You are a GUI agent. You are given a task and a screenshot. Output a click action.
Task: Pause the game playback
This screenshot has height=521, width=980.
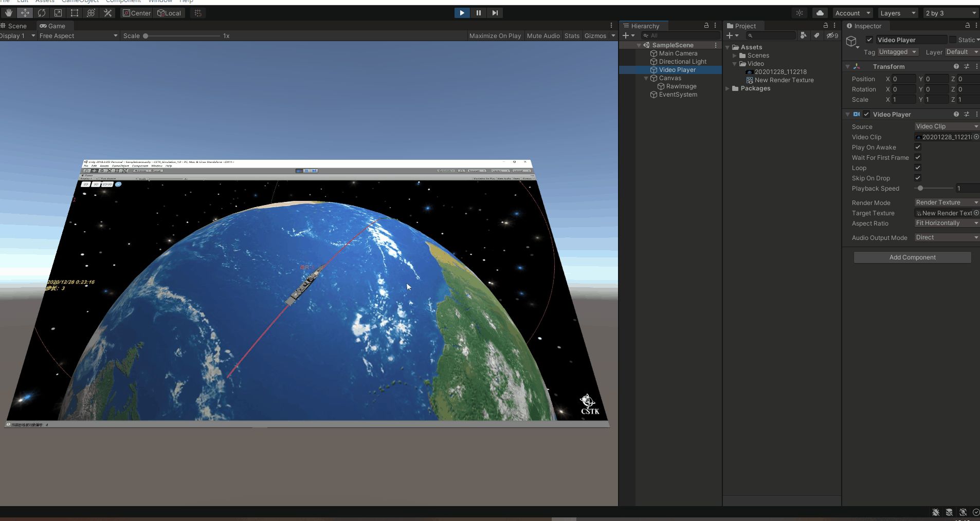(478, 13)
